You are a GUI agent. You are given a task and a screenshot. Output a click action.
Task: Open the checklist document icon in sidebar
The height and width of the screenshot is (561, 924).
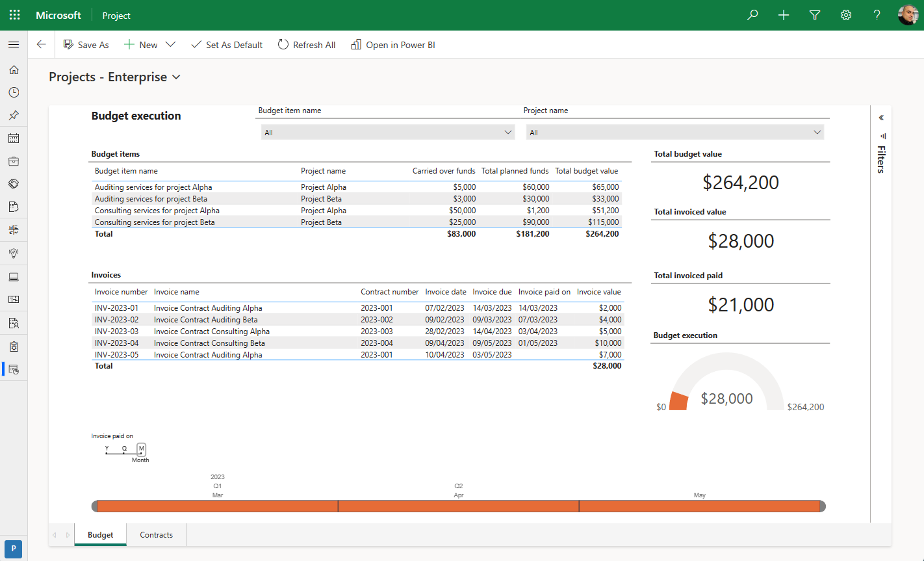click(14, 207)
